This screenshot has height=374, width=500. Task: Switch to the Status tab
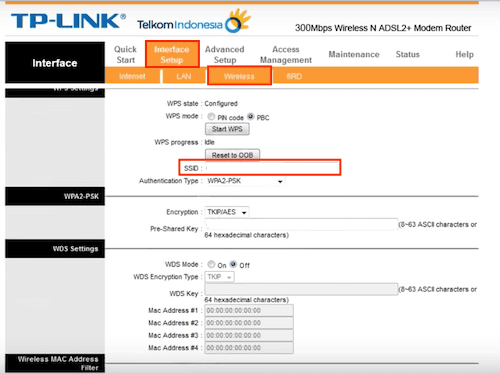[407, 54]
